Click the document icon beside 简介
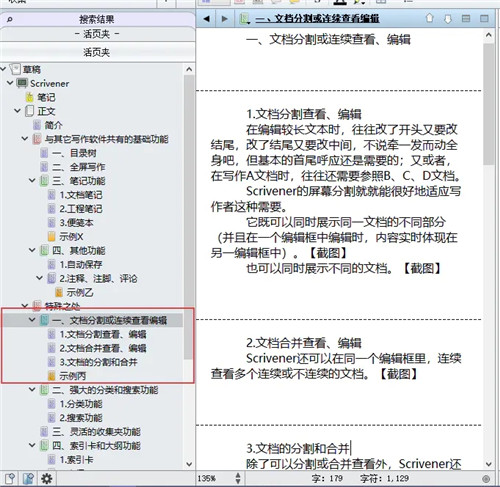The image size is (500, 487). tap(37, 125)
